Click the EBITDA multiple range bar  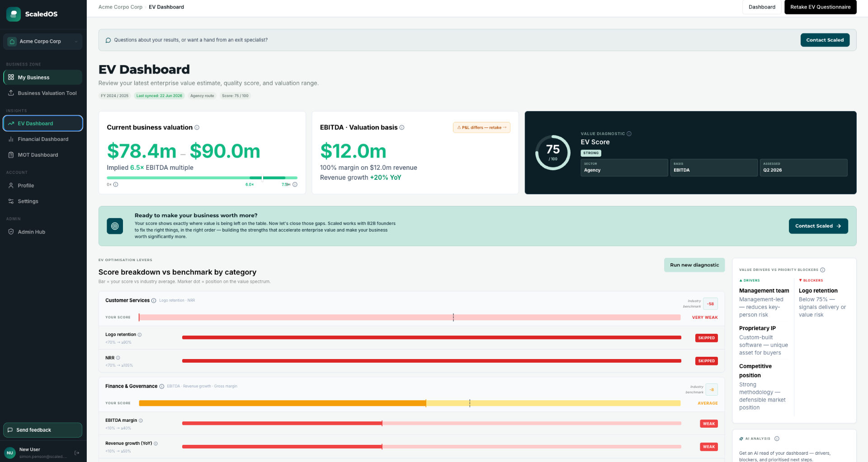202,178
